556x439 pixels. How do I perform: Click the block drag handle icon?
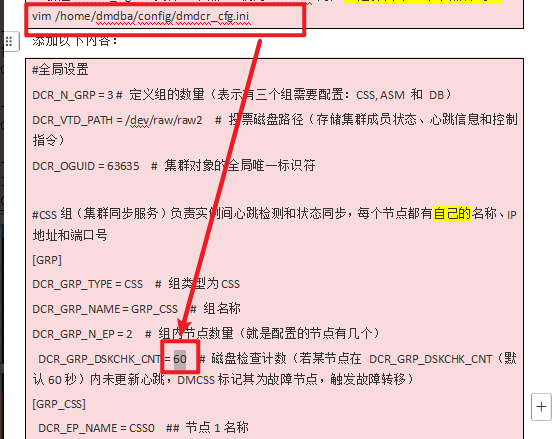coord(9,42)
